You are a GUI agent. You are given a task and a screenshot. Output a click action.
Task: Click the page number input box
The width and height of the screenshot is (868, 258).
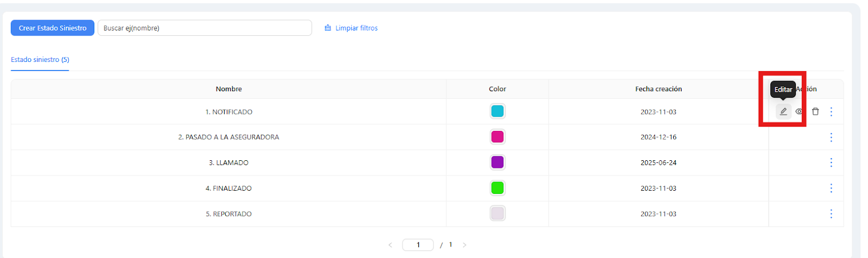point(418,245)
